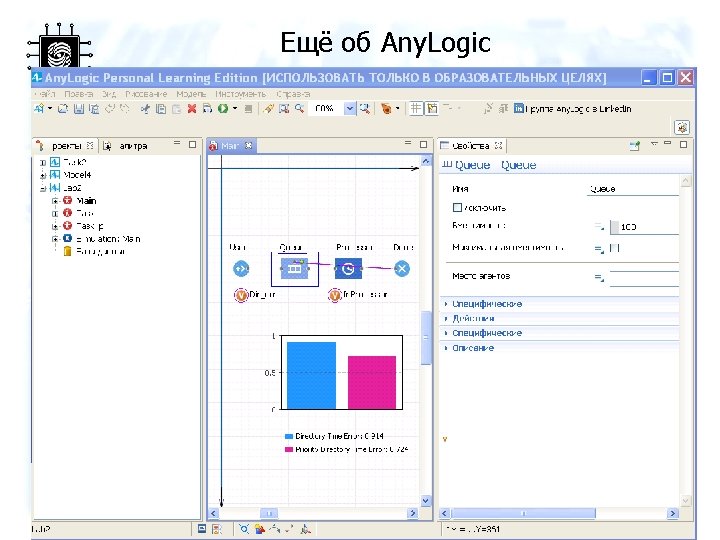Expand the Model4 tree node
Screen dimensions: 720x540
point(43,175)
